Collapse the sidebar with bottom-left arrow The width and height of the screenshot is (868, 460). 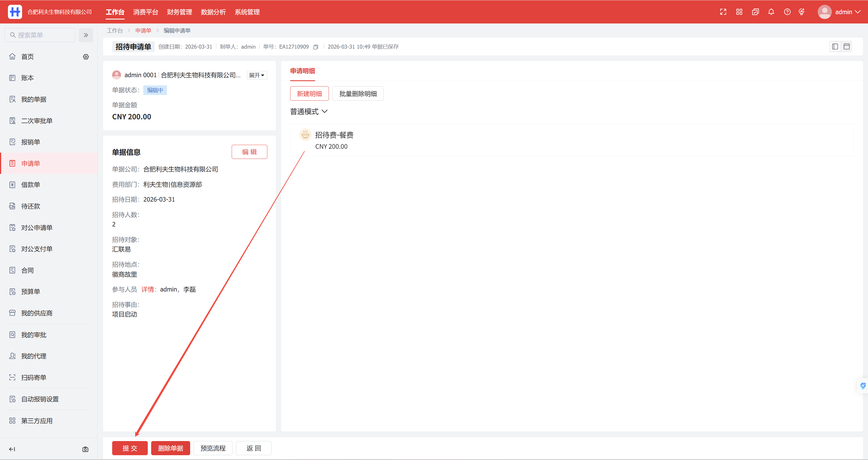[x=12, y=449]
